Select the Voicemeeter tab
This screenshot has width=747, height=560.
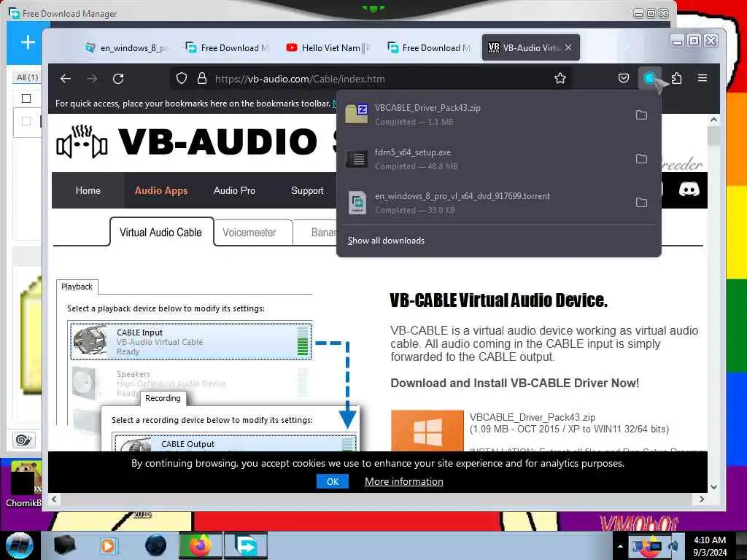pos(249,233)
